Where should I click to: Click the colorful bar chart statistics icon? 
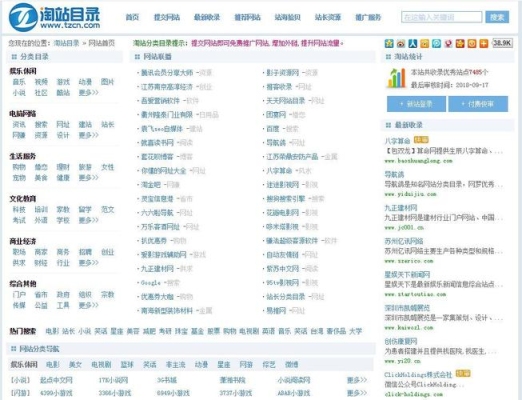396,78
